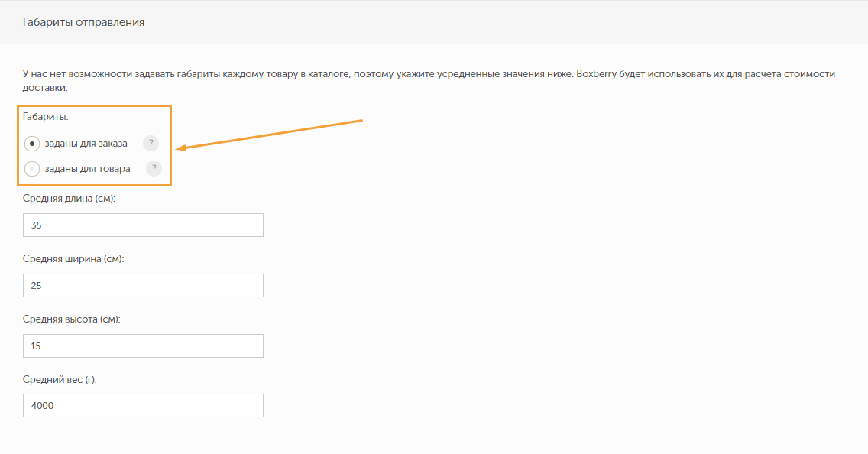
Task: Focus the average width field containing 25
Action: coord(144,286)
